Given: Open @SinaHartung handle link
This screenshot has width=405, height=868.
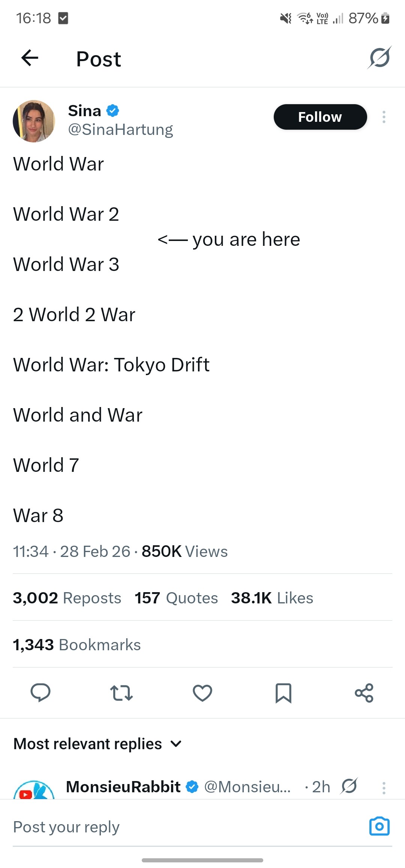Looking at the screenshot, I should coord(120,130).
